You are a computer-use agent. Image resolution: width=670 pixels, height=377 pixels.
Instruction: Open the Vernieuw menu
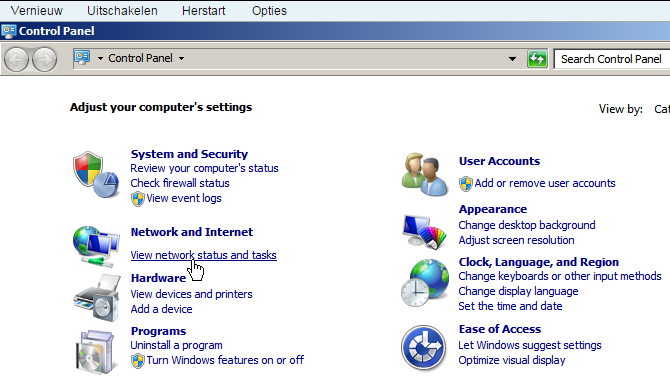click(37, 11)
